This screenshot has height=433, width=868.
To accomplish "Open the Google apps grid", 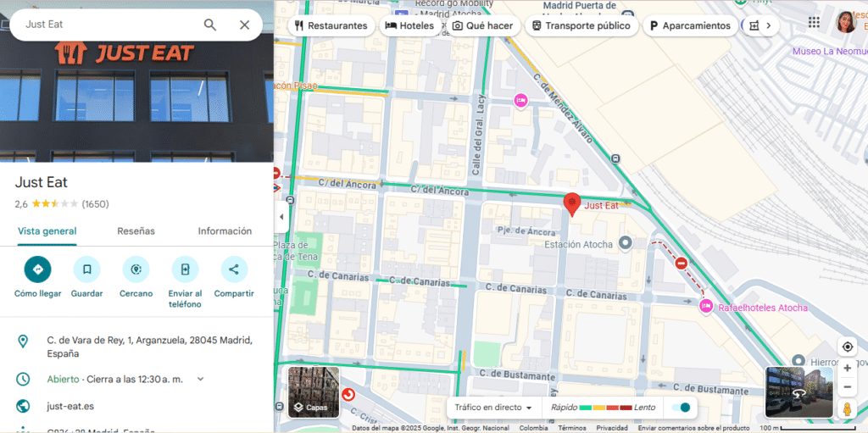I will coord(814,22).
